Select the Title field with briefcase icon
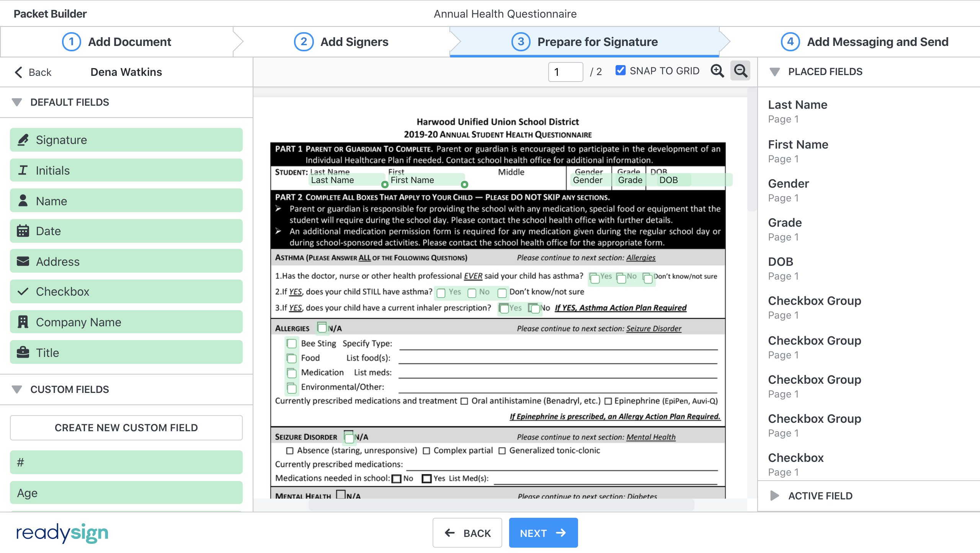This screenshot has width=980, height=553. pos(126,352)
